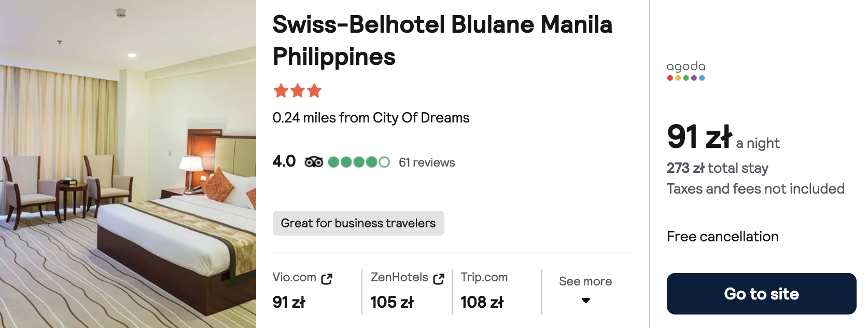Click the Vio.com external link icon
The height and width of the screenshot is (328, 868).
327,279
